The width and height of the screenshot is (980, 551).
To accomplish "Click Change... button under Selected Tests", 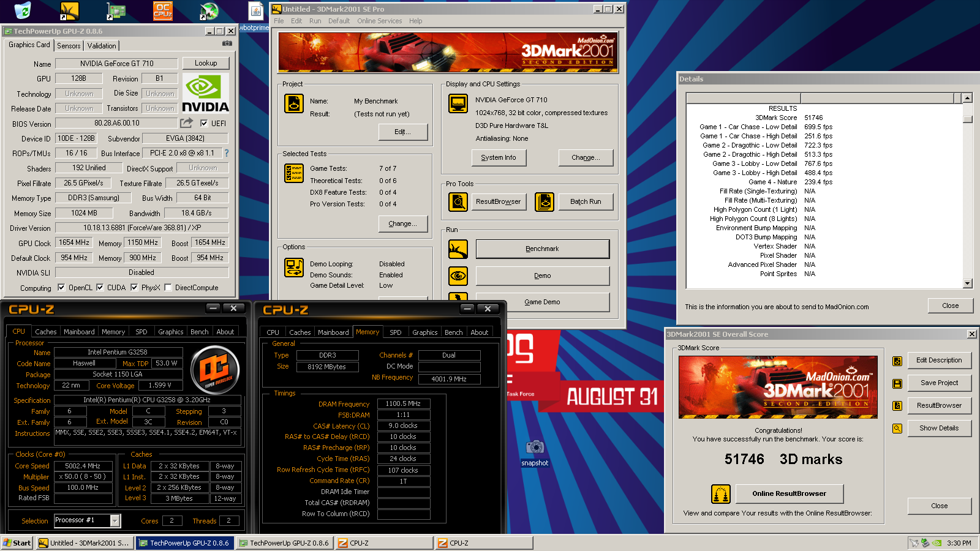I will pos(402,223).
